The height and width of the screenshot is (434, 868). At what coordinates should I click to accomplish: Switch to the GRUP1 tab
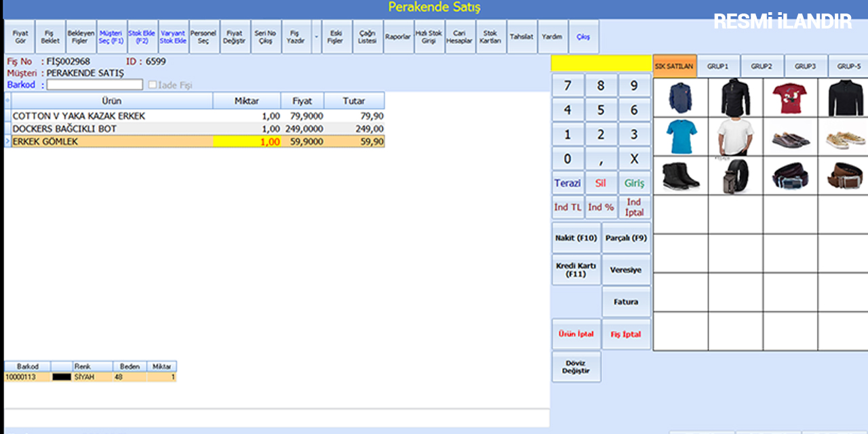click(x=718, y=66)
